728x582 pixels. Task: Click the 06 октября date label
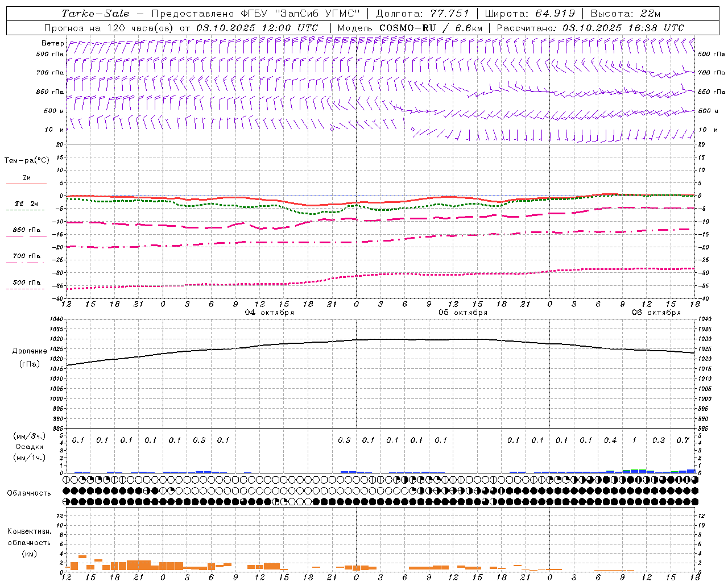(656, 313)
